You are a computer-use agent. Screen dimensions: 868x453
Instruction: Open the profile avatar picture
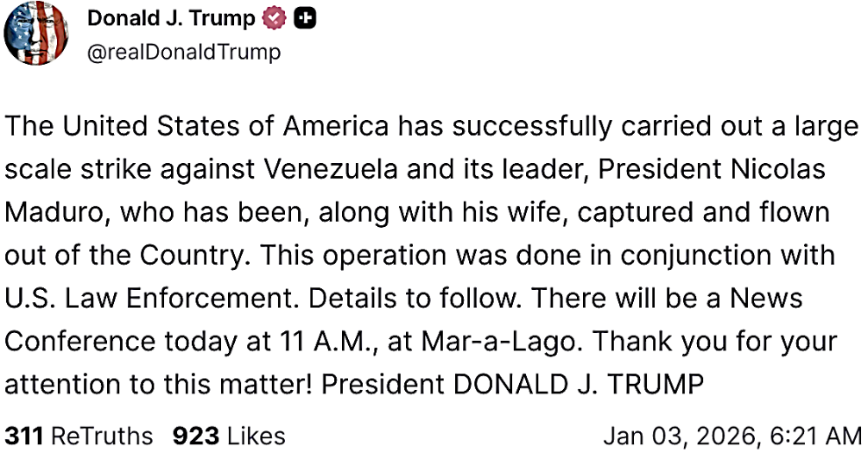[x=36, y=35]
